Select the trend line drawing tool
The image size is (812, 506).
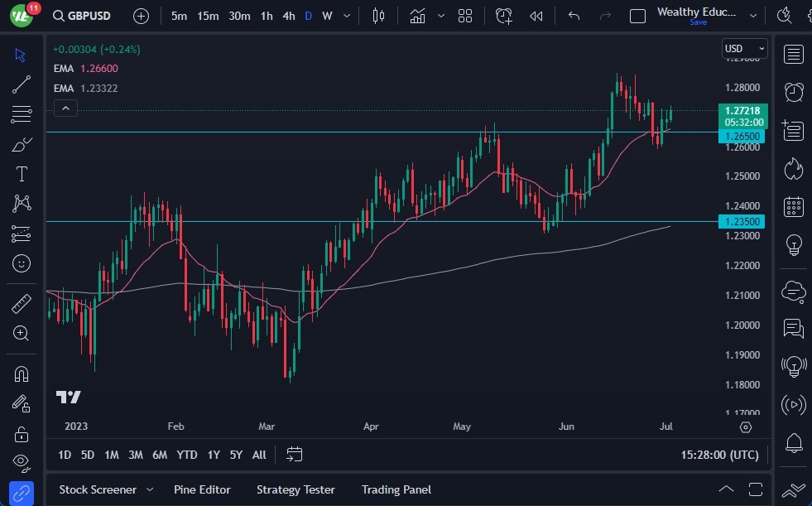click(22, 84)
